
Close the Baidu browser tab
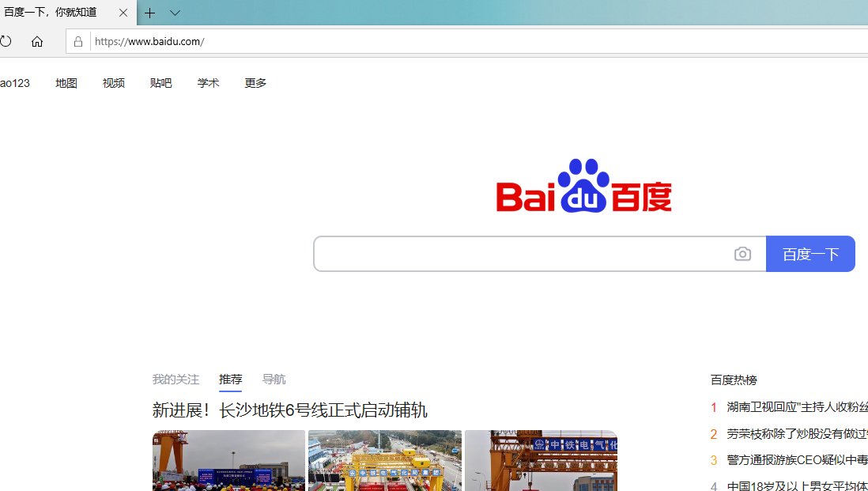(123, 13)
